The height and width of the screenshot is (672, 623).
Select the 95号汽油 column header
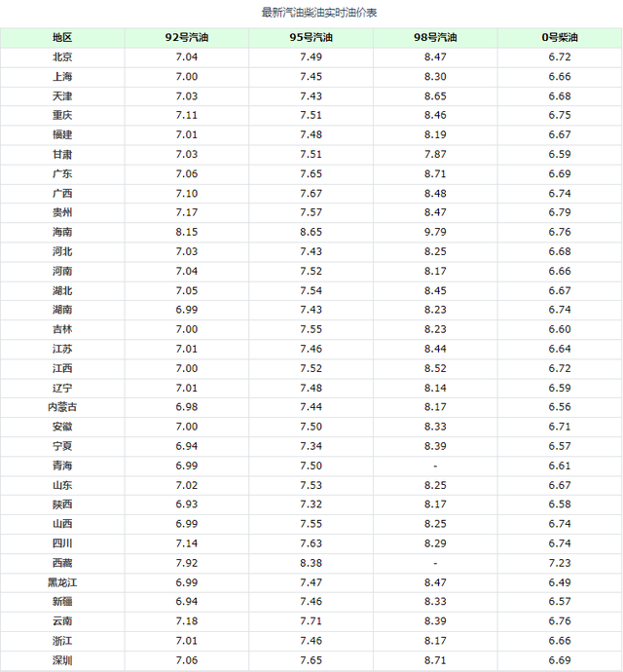[x=311, y=37]
